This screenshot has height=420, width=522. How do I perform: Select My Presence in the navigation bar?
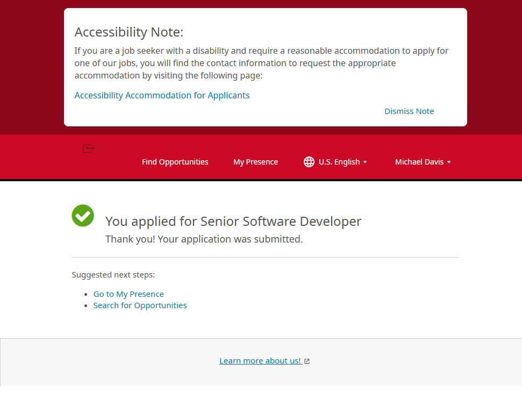(x=255, y=162)
